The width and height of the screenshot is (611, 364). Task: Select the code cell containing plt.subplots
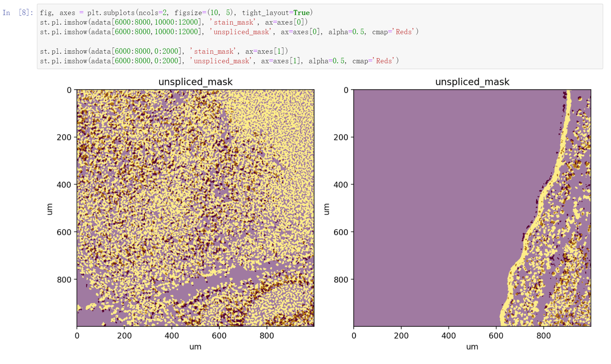point(171,13)
